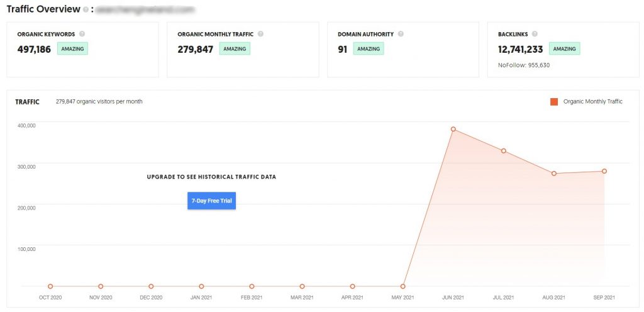Screen dimensions: 644x312
Task: Select the AUG 2021 data point
Action: 553,173
